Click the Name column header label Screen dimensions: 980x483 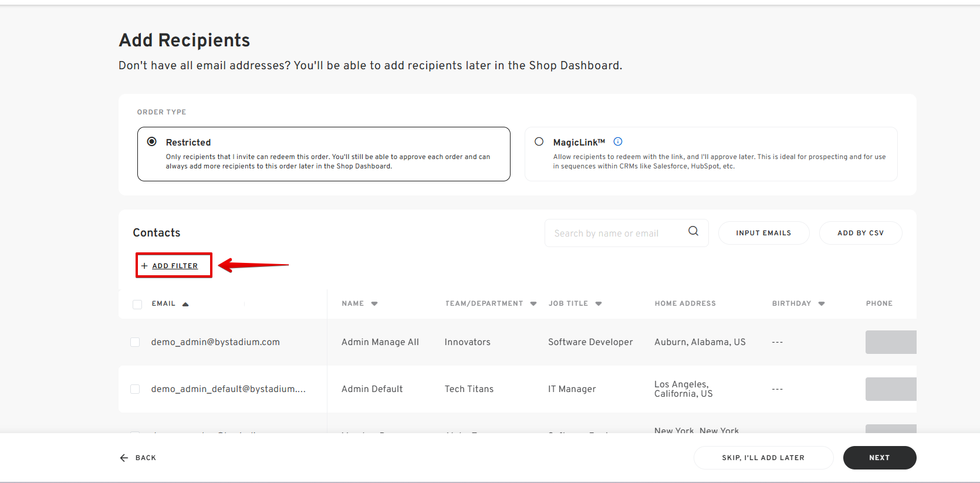[353, 303]
